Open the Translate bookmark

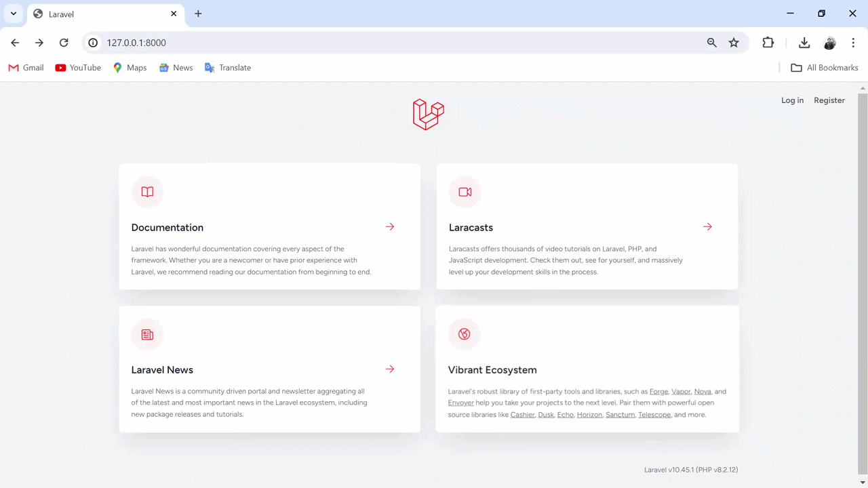coord(228,68)
